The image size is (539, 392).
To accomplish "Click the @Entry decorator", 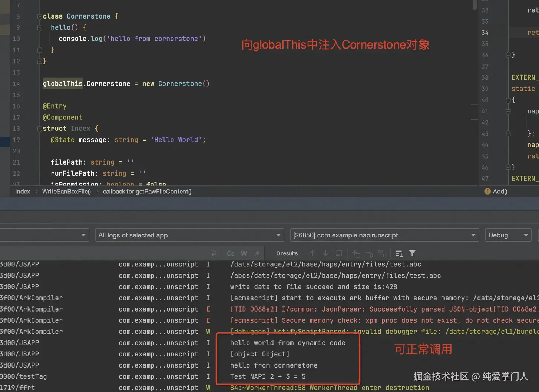I will 54,106.
